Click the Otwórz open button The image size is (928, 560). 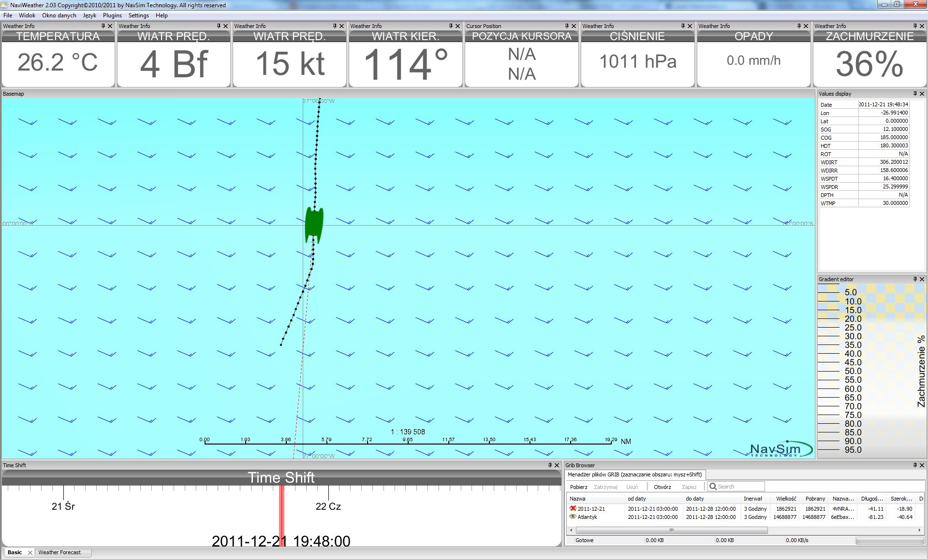[x=662, y=487]
